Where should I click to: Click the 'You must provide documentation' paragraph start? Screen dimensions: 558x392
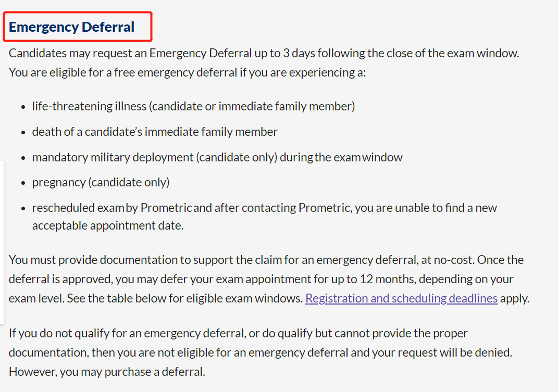[x=266, y=260]
